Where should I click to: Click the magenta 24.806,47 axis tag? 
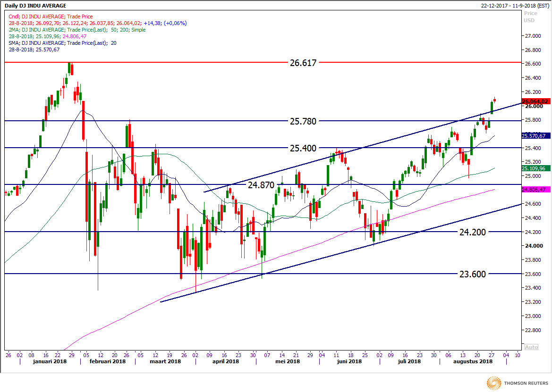tap(535, 190)
